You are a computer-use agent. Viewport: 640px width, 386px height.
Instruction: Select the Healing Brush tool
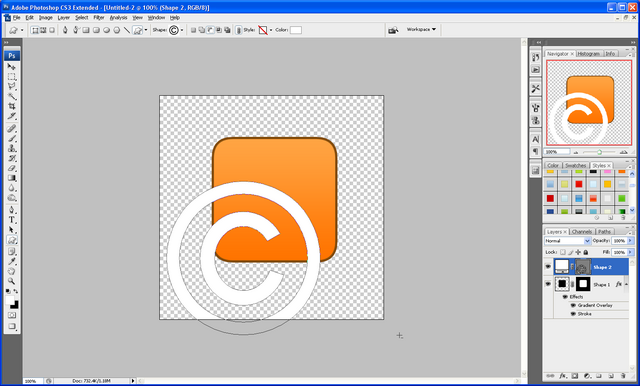[x=12, y=129]
